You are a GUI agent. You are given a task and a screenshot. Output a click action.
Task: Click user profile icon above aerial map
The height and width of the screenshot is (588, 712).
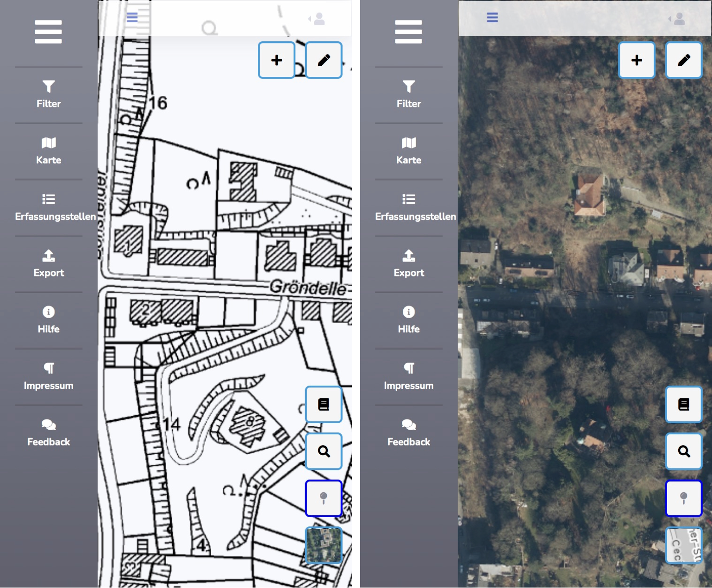677,19
